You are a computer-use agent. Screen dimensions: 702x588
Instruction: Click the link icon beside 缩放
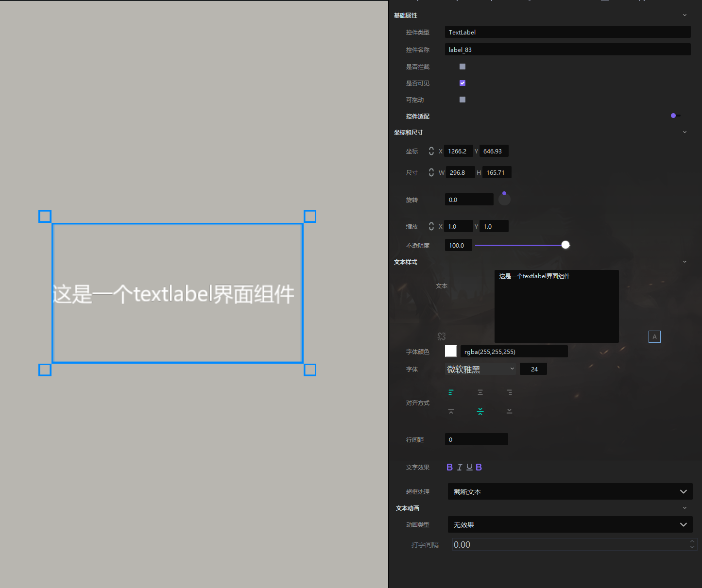(431, 226)
